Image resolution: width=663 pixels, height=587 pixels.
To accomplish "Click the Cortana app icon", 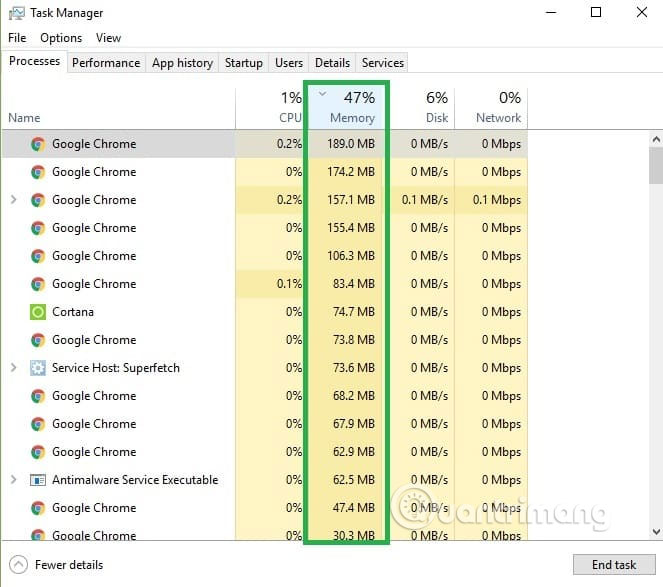I will tap(38, 312).
